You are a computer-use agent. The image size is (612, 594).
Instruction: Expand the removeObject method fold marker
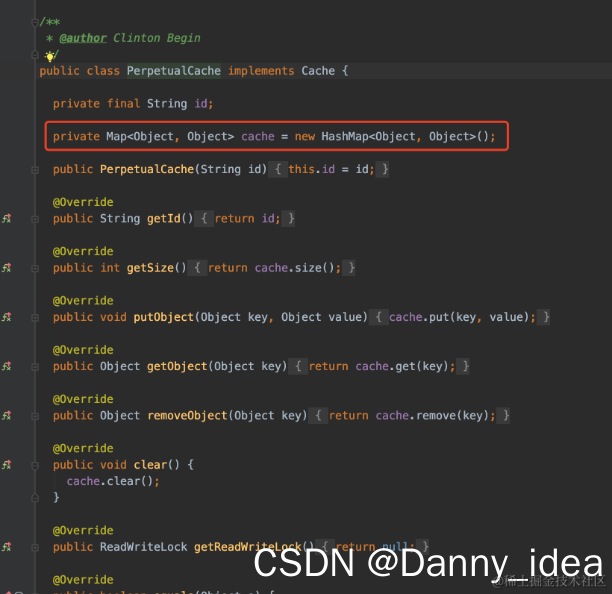35,416
